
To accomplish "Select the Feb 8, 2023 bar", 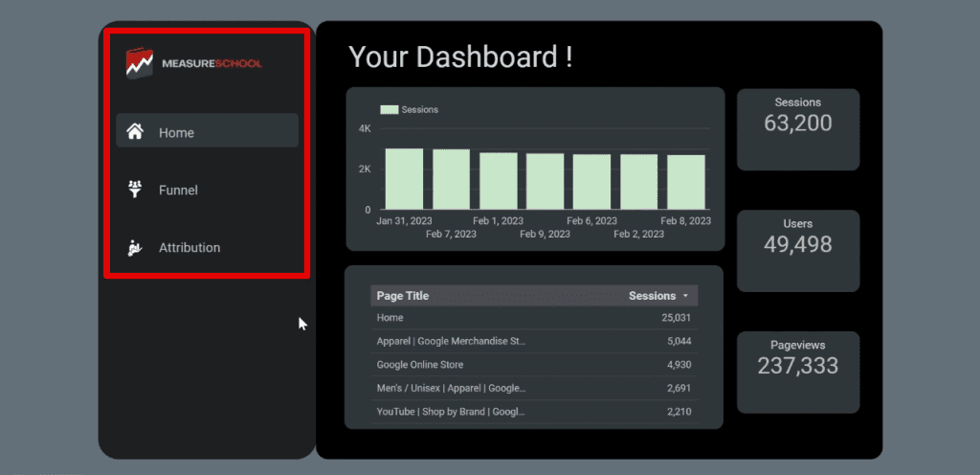I will [686, 182].
